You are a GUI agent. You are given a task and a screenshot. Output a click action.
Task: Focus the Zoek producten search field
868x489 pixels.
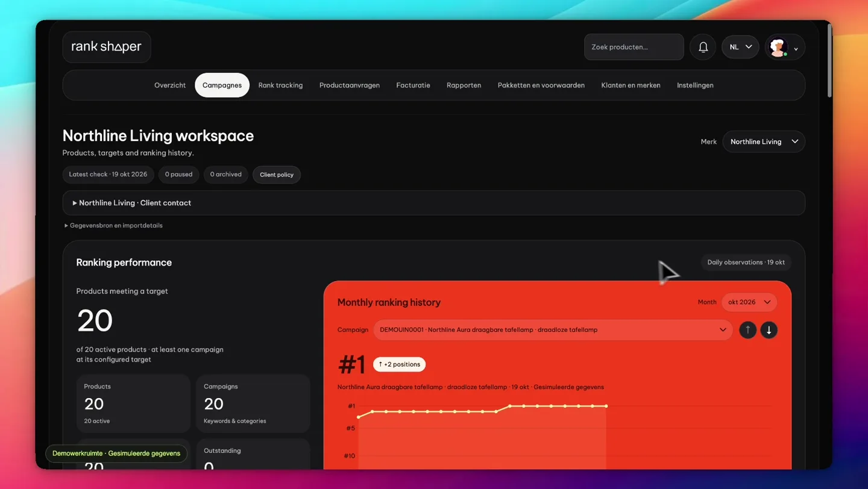point(634,47)
